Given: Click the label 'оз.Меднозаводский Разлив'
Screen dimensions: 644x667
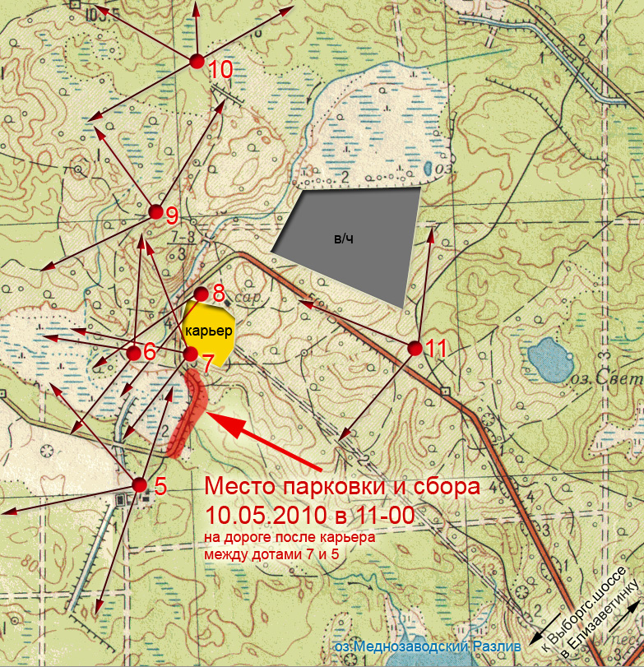Looking at the screenshot, I should 428,646.
